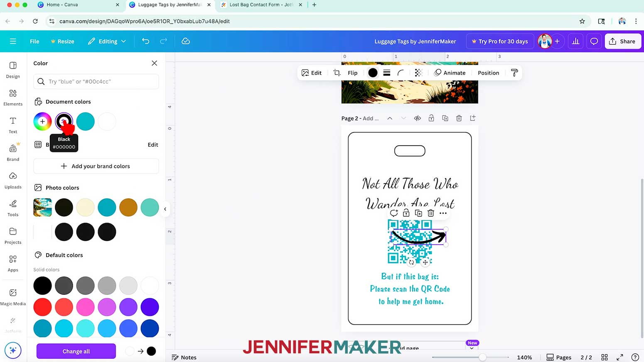The height and width of the screenshot is (362, 644).
Task: Open the Animate option
Action: 450,73
